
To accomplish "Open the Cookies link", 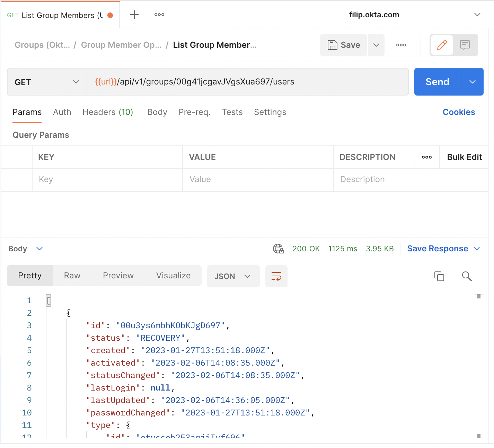I will [459, 112].
